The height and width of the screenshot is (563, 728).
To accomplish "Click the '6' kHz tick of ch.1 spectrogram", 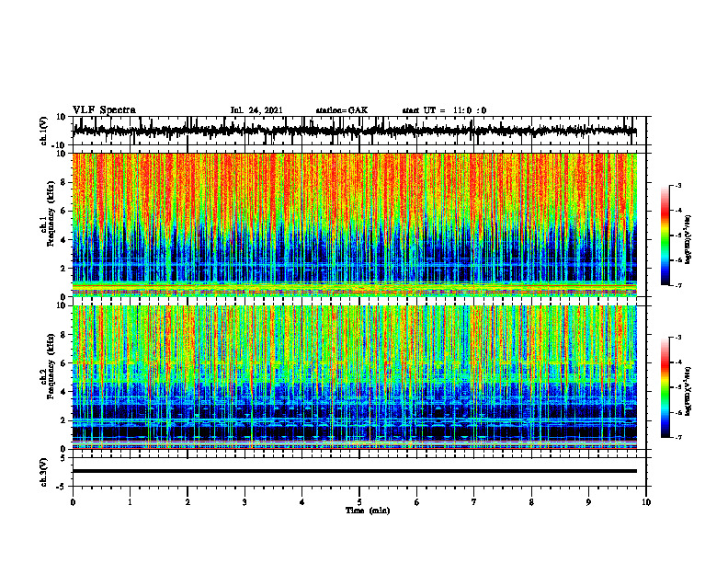I will pyautogui.click(x=63, y=212).
